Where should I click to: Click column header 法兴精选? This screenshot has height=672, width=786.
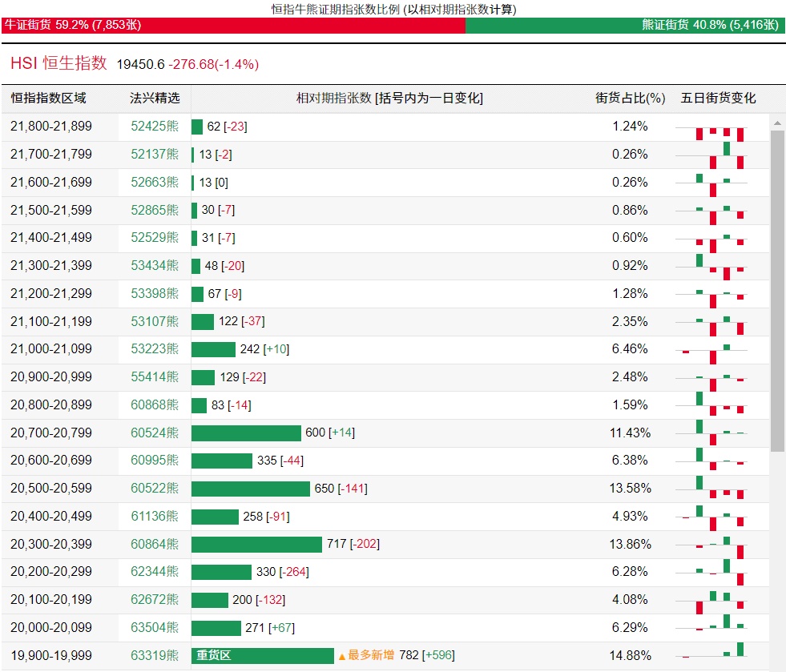[x=155, y=98]
